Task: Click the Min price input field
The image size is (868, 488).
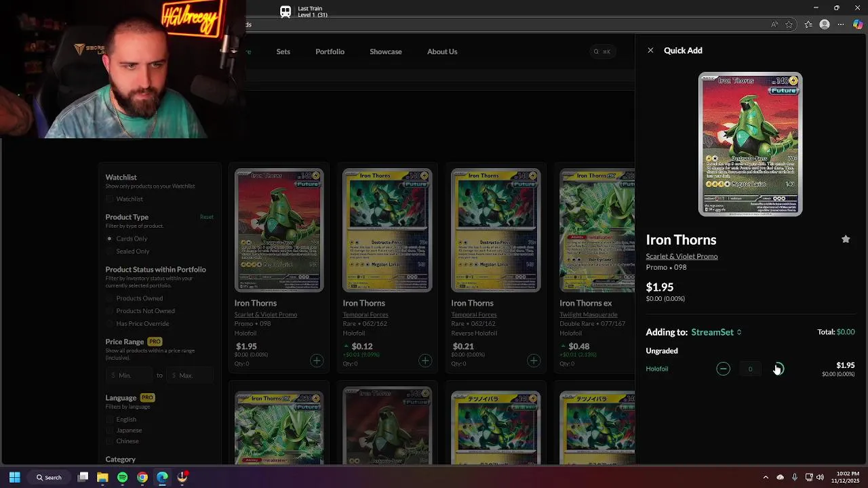Action: (129, 375)
